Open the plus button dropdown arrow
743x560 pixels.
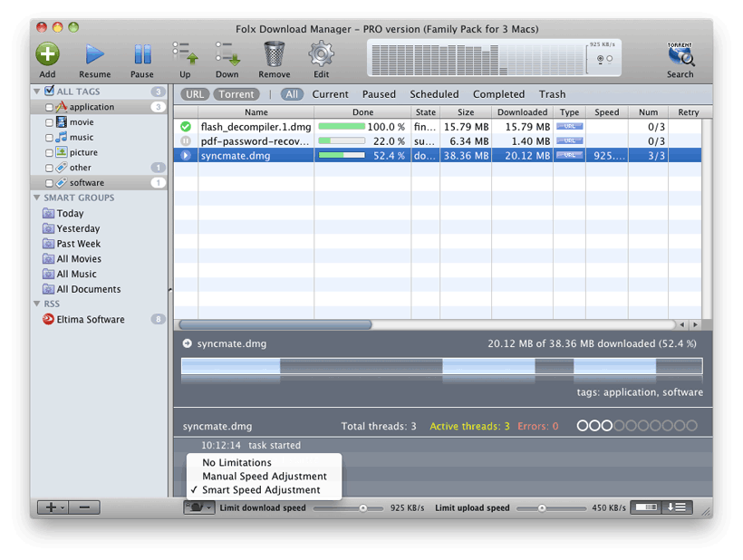point(63,507)
